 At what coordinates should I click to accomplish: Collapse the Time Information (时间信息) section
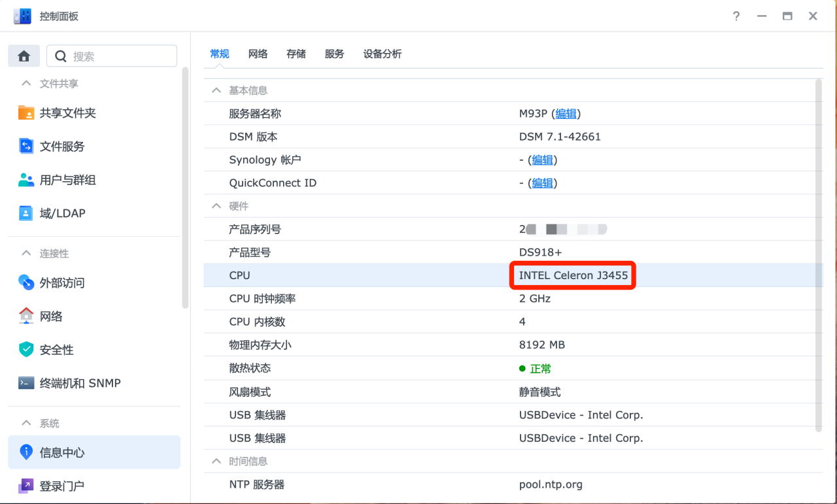pyautogui.click(x=216, y=461)
